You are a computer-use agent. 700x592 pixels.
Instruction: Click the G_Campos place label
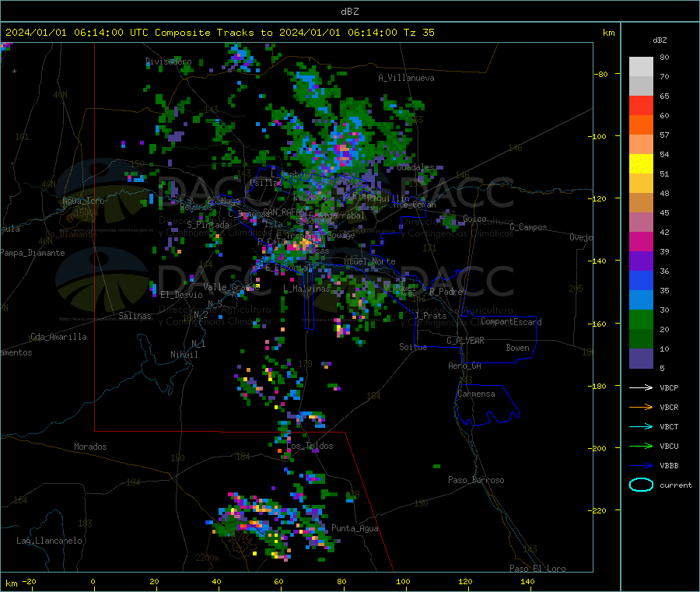pyautogui.click(x=528, y=227)
